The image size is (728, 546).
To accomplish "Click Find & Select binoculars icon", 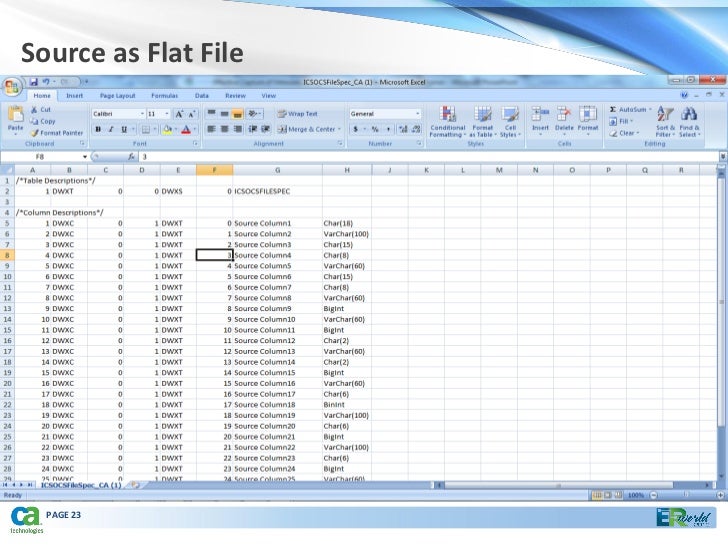I will [689, 117].
